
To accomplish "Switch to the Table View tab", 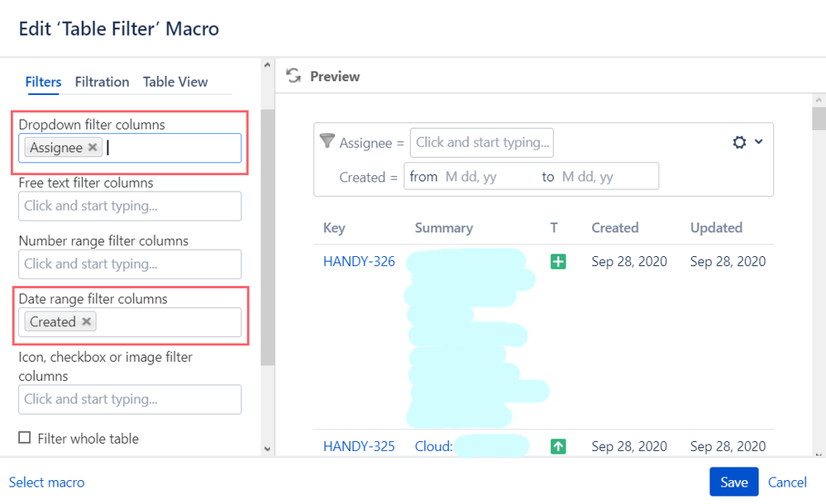I will click(174, 82).
